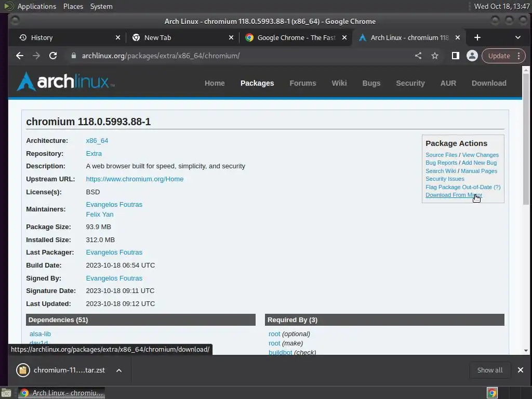Open Bug Reports link

[442, 163]
